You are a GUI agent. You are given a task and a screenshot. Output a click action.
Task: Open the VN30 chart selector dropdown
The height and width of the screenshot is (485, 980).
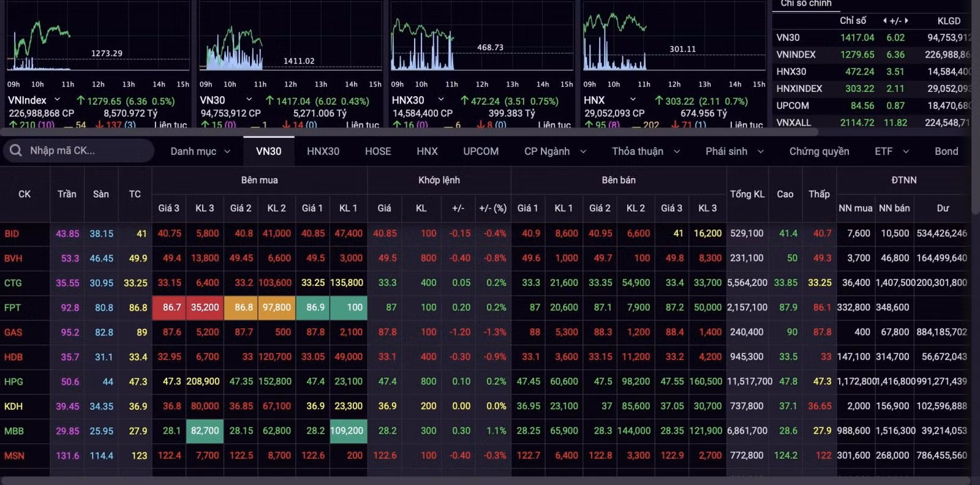pyautogui.click(x=249, y=99)
